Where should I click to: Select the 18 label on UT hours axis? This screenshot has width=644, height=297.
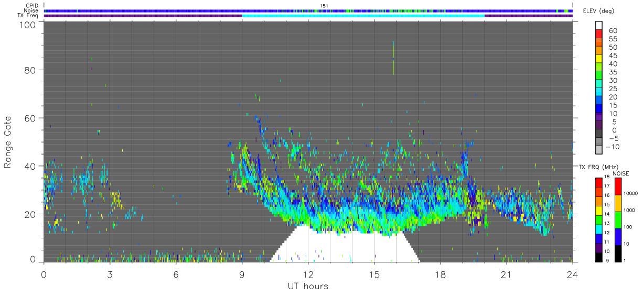click(440, 274)
